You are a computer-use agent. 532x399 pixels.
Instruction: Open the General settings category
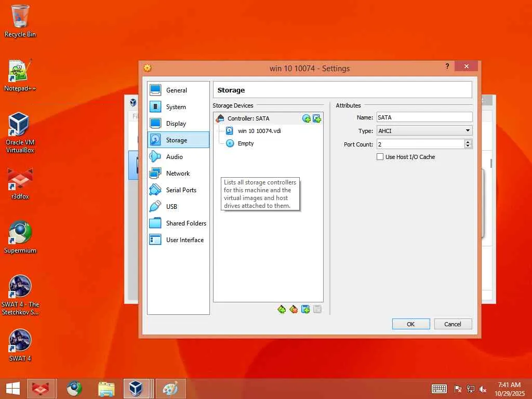[x=178, y=90]
